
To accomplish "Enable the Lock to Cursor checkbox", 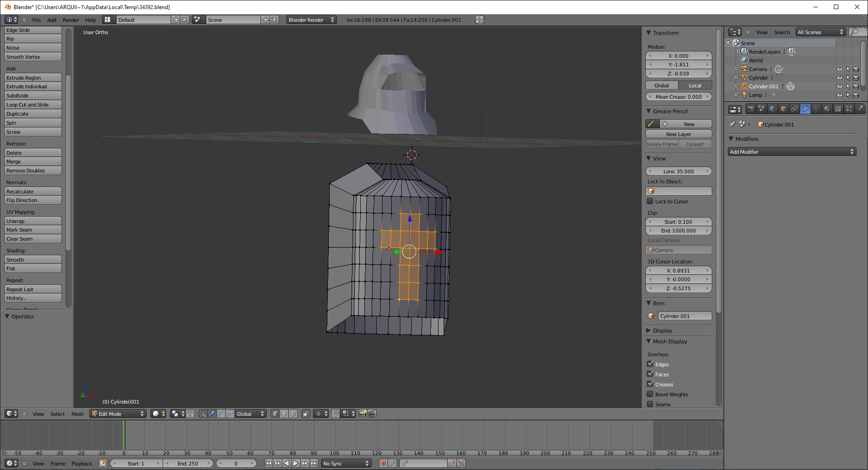I will point(650,201).
